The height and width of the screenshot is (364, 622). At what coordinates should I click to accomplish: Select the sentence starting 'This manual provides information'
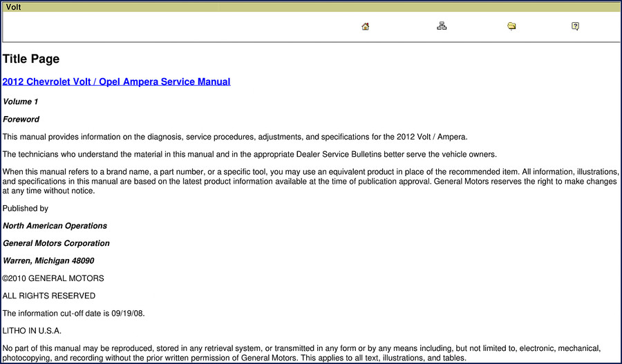pos(235,137)
